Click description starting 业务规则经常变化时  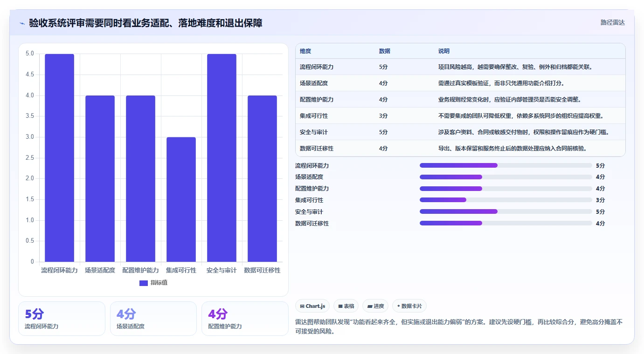[510, 100]
